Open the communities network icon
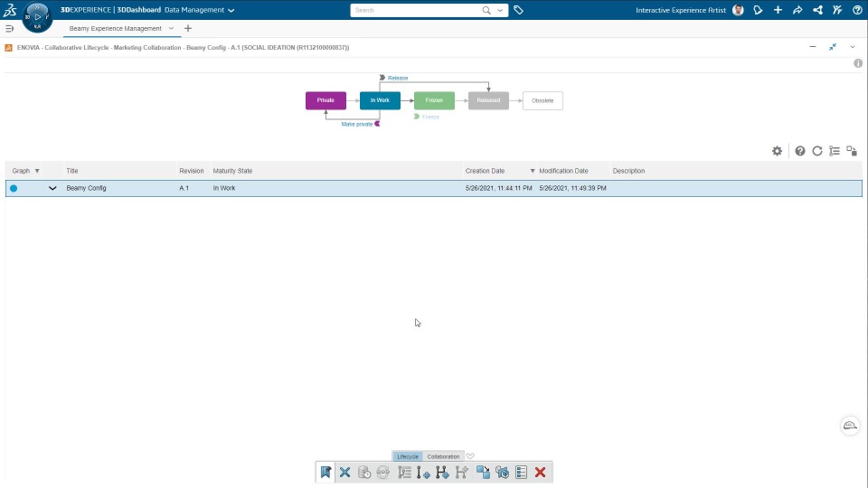This screenshot has height=488, width=868. point(817,10)
